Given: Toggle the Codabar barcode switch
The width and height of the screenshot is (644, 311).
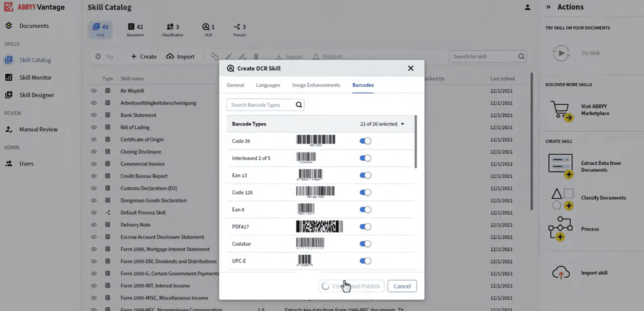Looking at the screenshot, I should point(365,243).
